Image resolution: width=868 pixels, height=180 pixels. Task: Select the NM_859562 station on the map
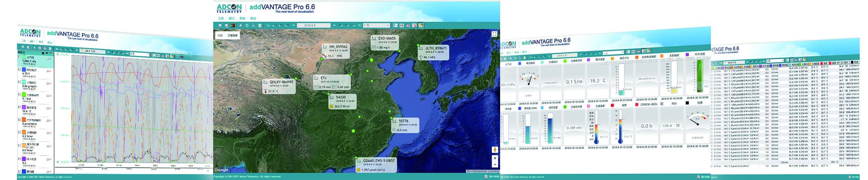(335, 51)
